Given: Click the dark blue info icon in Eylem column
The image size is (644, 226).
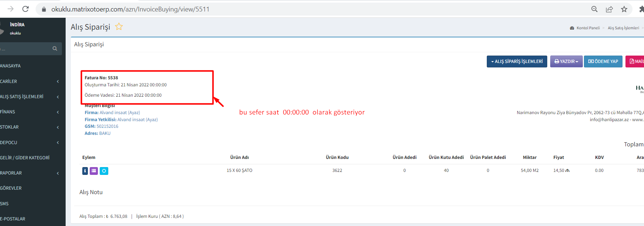Looking at the screenshot, I should coord(85,171).
